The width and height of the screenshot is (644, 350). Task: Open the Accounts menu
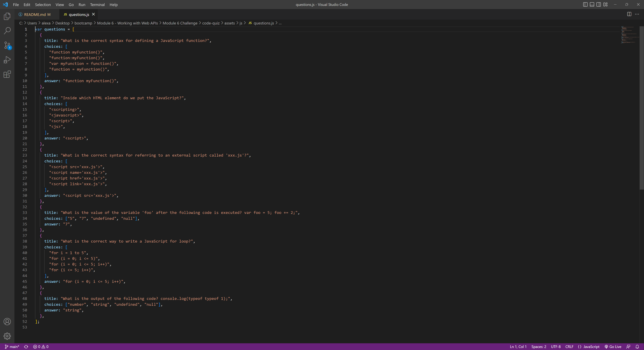click(x=7, y=322)
